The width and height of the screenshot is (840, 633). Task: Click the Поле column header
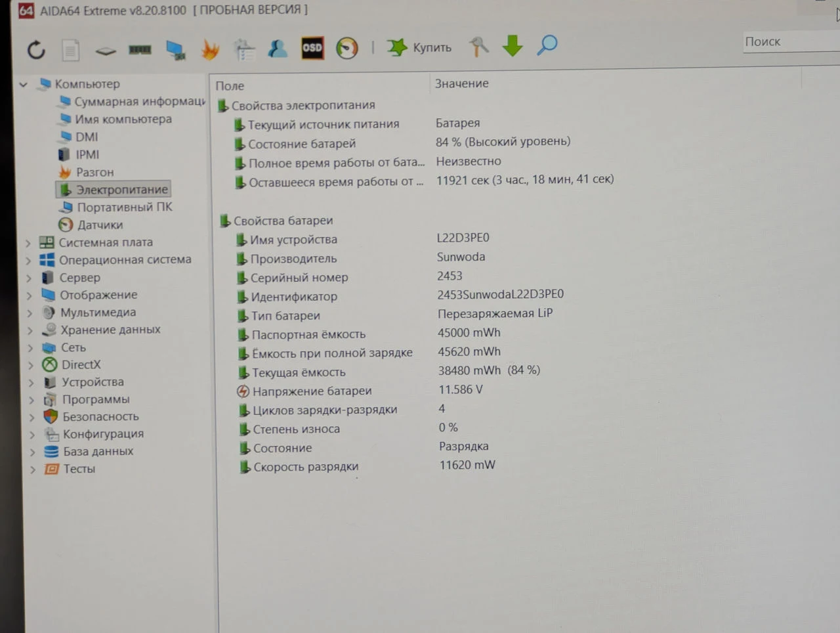pyautogui.click(x=230, y=86)
